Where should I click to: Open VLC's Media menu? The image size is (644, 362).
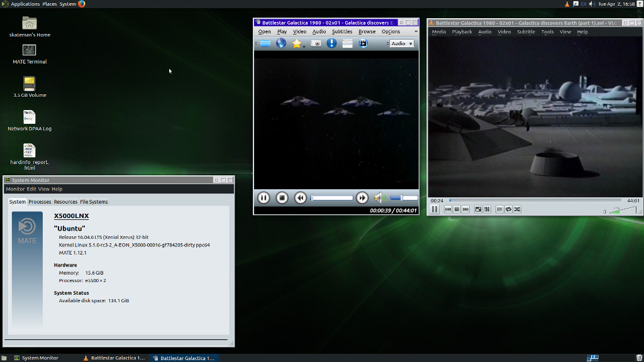click(438, 31)
